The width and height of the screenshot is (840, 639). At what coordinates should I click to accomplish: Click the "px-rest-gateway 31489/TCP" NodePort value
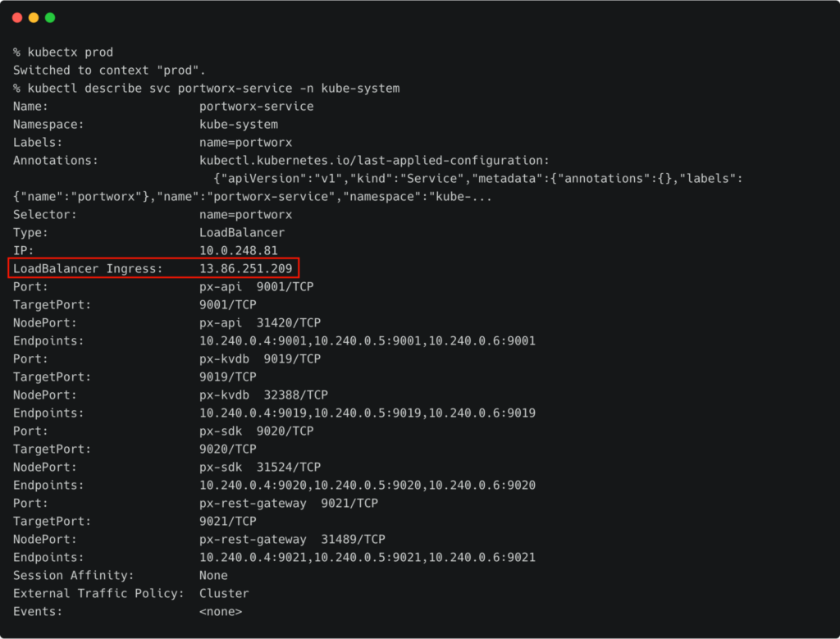click(x=292, y=539)
